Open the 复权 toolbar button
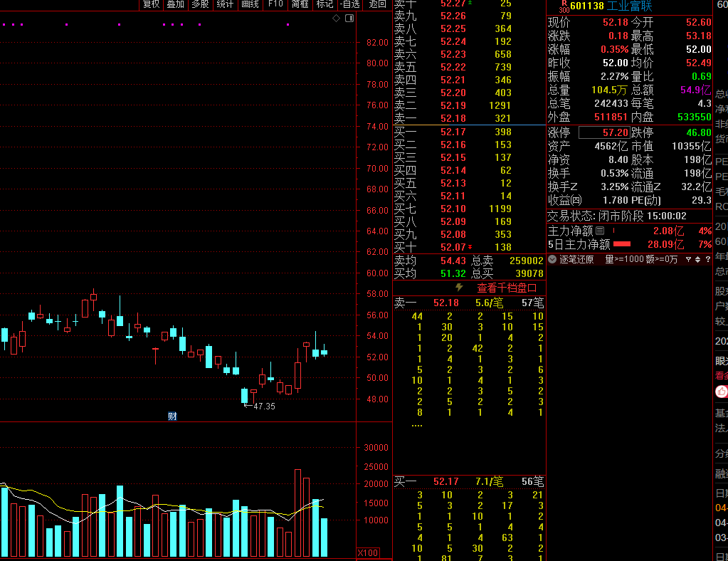Viewport: 728px width, 561px height. [x=152, y=4]
